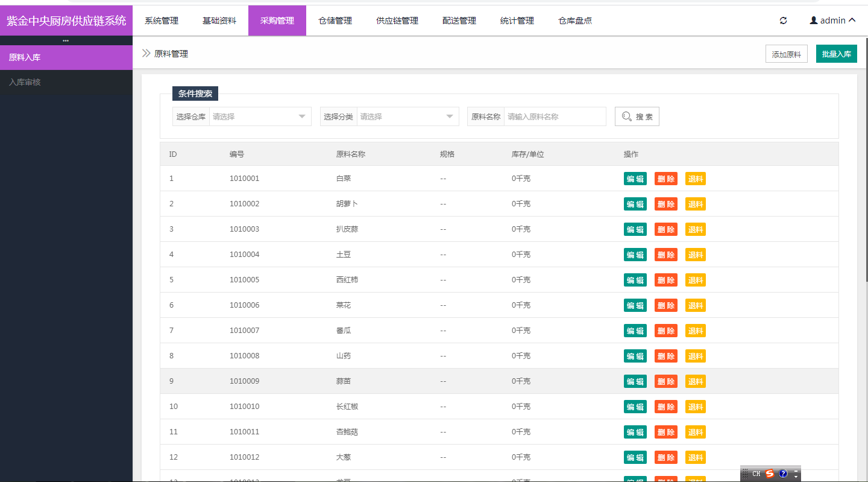Click 退料 for 土豆
This screenshot has height=482, width=868.
tap(696, 255)
